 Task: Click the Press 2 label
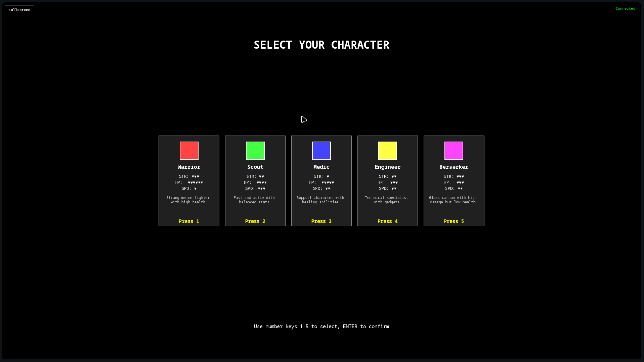[x=255, y=221]
